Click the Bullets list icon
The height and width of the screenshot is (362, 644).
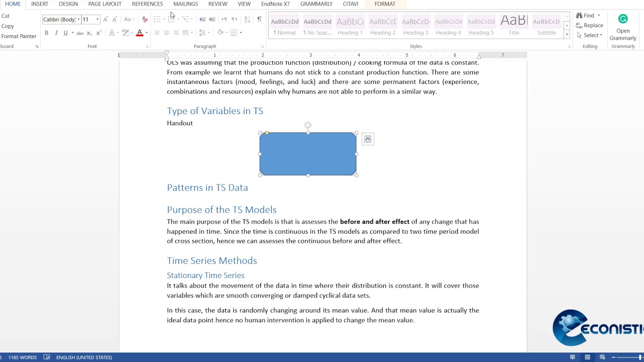[x=157, y=19]
